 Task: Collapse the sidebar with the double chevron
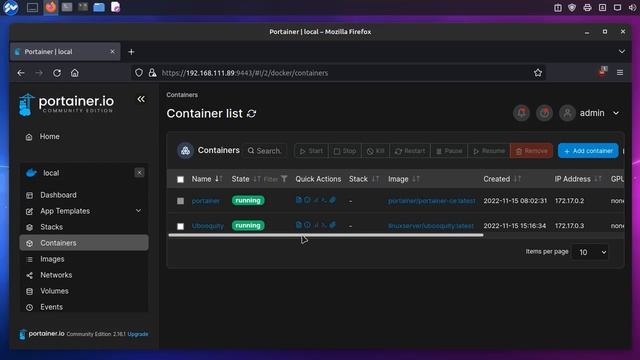coord(141,99)
